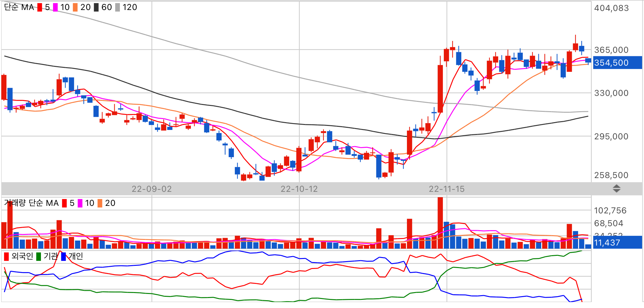Click the magenta MA 10 legend swatch
The width and height of the screenshot is (644, 308).
[55, 7]
